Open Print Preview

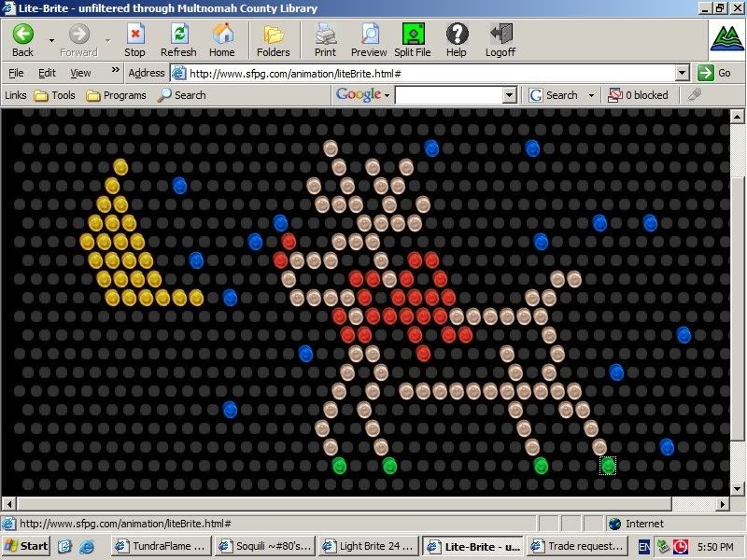pos(369,40)
